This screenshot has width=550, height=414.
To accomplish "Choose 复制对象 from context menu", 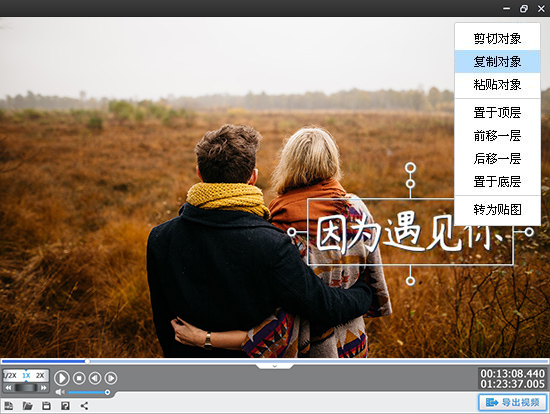I will tap(497, 62).
